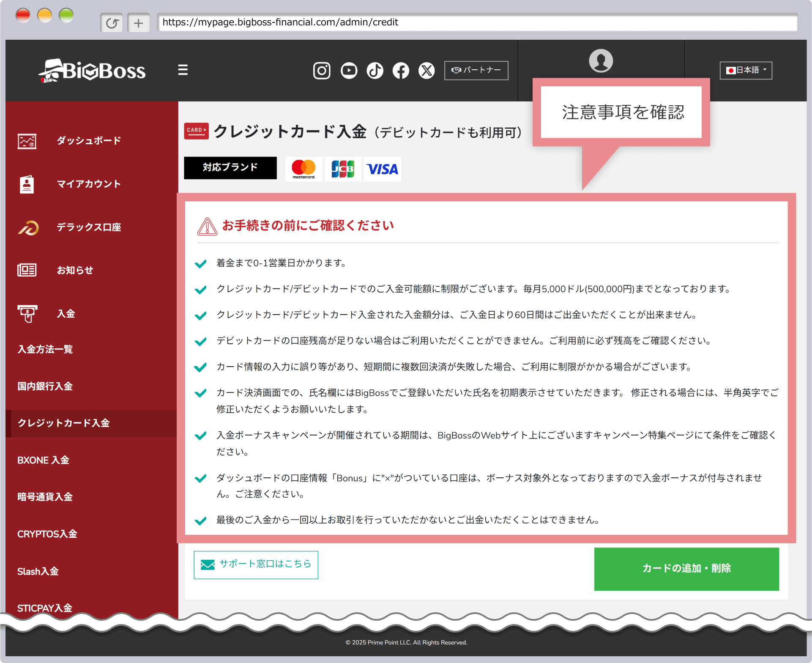Open BigBoss Instagram page icon
812x663 pixels.
pyautogui.click(x=321, y=71)
